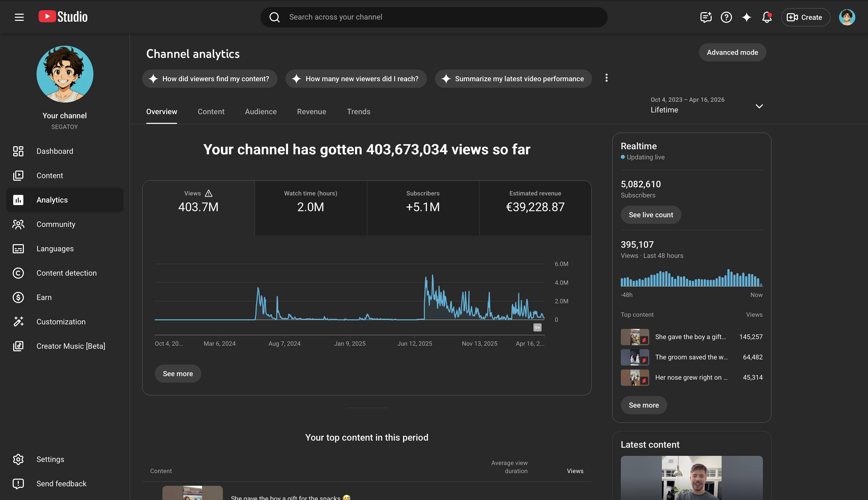The width and height of the screenshot is (868, 500).
Task: Click the notifications bell icon
Action: tap(767, 17)
